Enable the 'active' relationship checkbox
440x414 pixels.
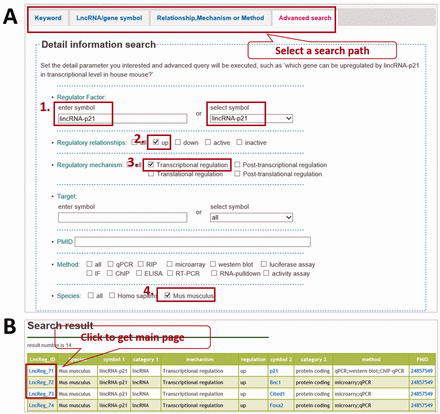208,142
